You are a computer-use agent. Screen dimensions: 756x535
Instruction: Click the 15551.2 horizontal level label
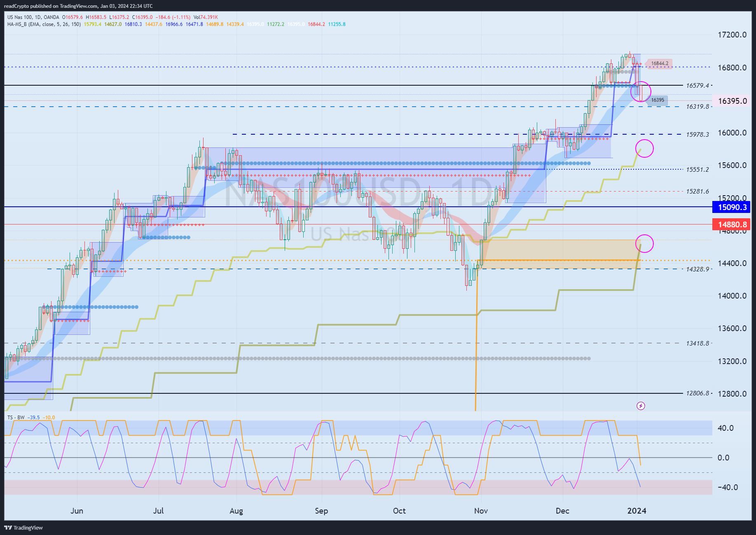[x=697, y=170]
